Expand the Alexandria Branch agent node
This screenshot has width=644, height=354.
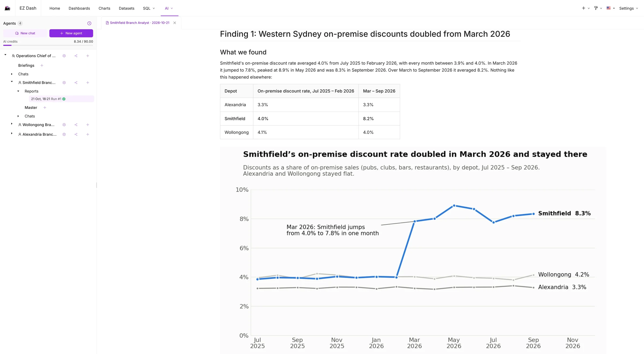tap(12, 134)
